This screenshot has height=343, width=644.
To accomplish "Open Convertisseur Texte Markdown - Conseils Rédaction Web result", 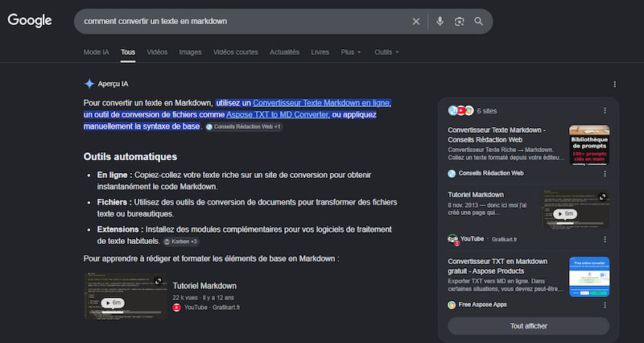I will click(497, 134).
